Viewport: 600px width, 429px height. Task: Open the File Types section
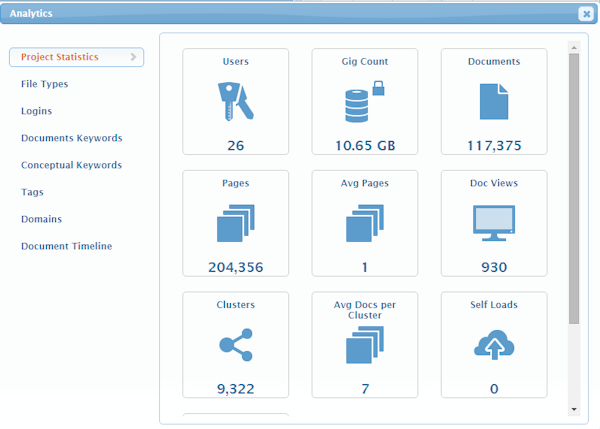(x=44, y=84)
